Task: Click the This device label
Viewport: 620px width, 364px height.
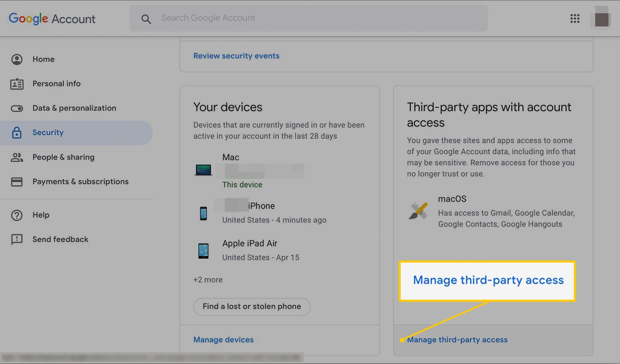Action: 242,185
